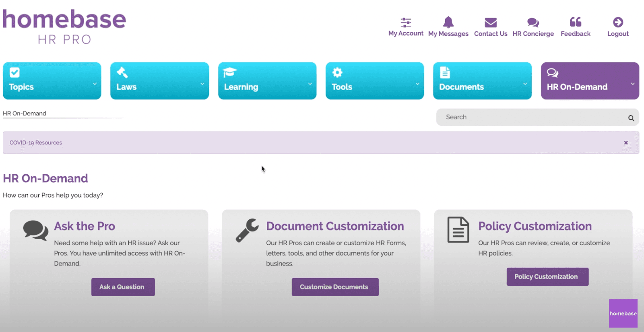
Task: Click the Policy Customization document icon
Action: pos(458,230)
